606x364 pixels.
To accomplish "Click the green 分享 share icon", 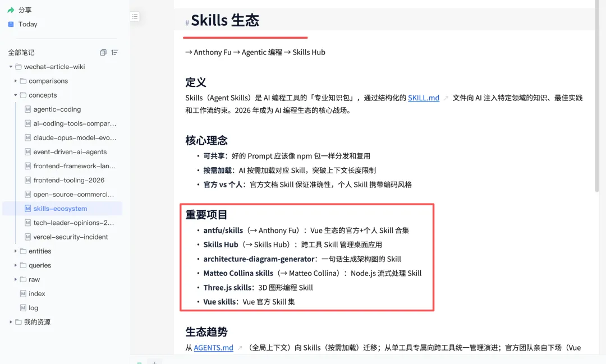I will click(10, 10).
